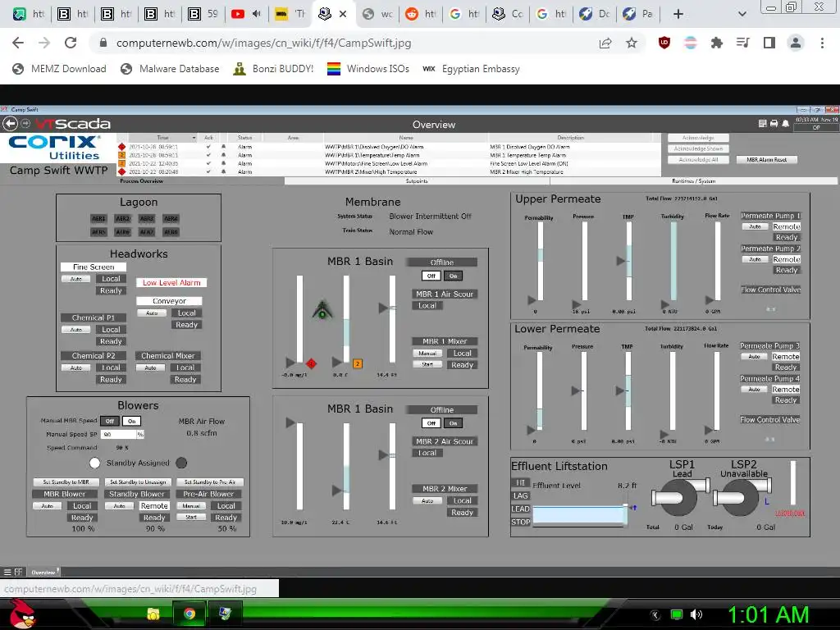Mute the YouTube tab's speaker icon
Image resolution: width=840 pixels, height=630 pixels.
tap(257, 14)
